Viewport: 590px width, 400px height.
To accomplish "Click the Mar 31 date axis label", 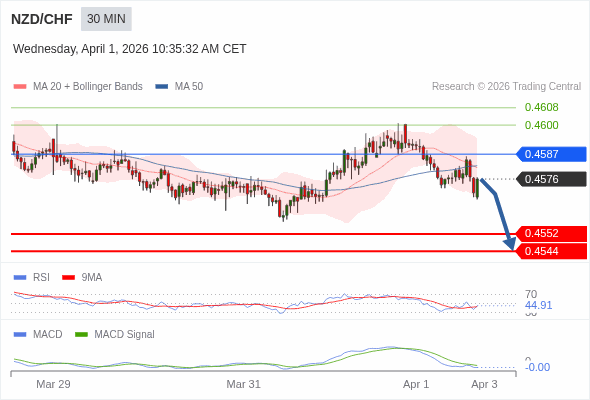I will click(x=243, y=385).
